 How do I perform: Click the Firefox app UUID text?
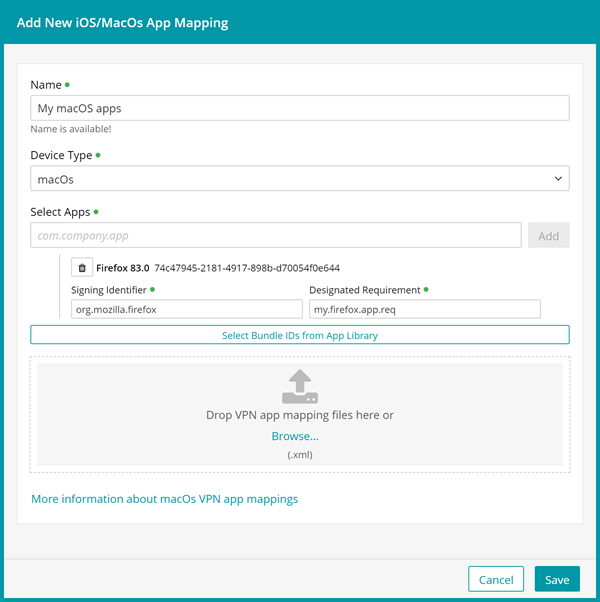coord(247,268)
